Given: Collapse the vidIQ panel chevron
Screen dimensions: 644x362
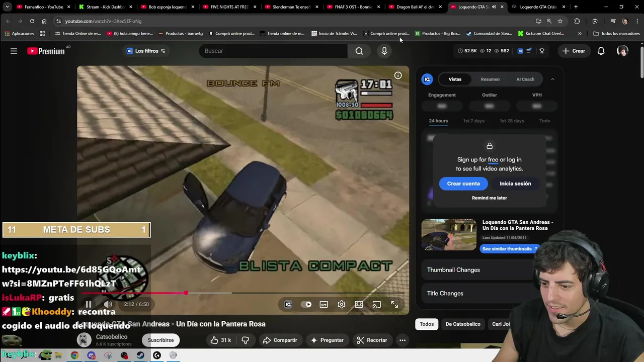Looking at the screenshot, I should point(552,79).
